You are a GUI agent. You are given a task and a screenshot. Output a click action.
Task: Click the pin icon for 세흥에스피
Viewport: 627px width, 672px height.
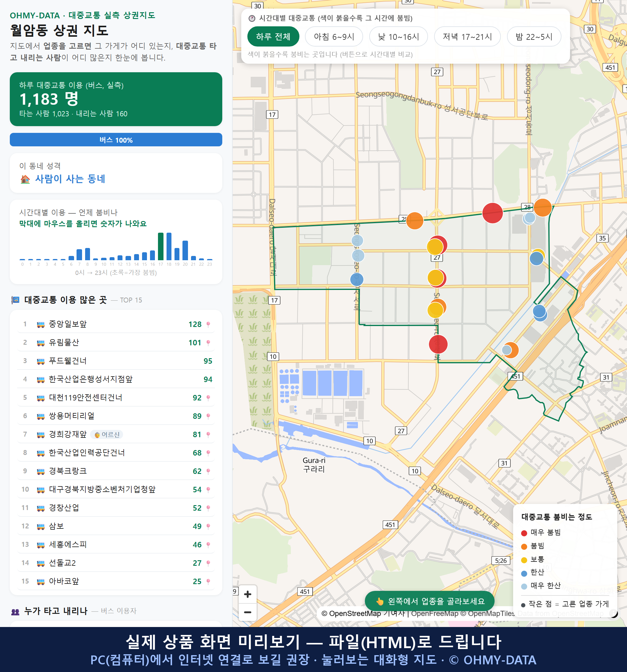208,544
